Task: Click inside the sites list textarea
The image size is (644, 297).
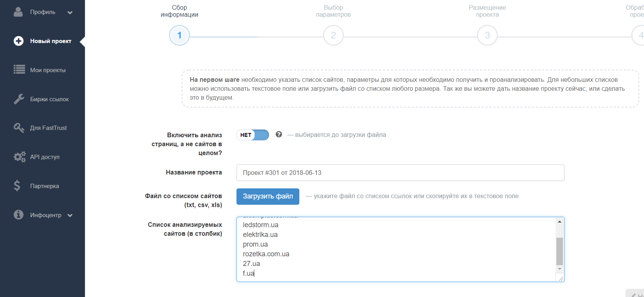Action: point(395,249)
